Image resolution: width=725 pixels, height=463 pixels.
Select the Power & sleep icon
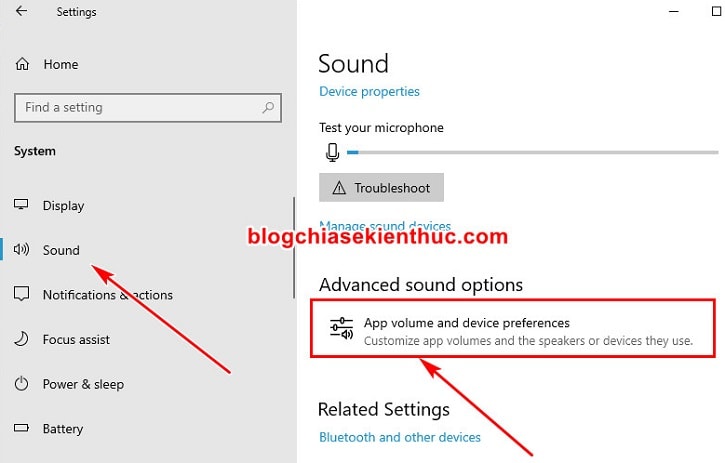coord(21,383)
